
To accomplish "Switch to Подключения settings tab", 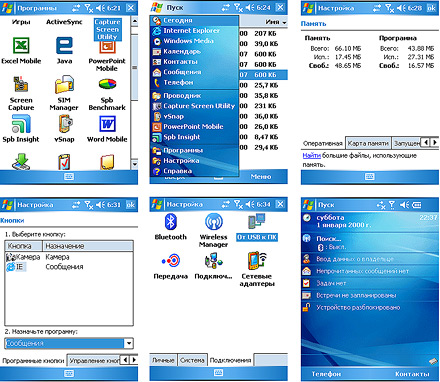I will tap(230, 360).
